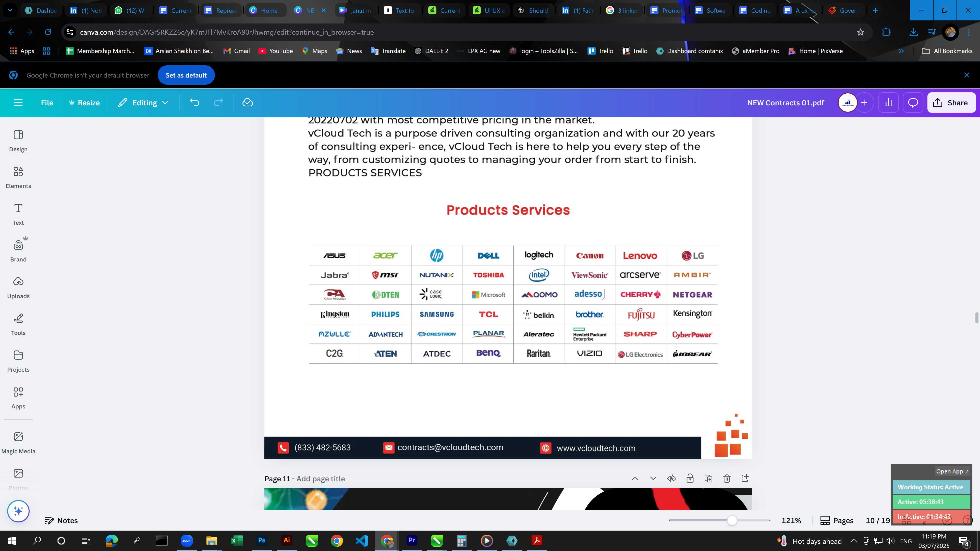Switch to the UI UX browser tab

click(489, 10)
